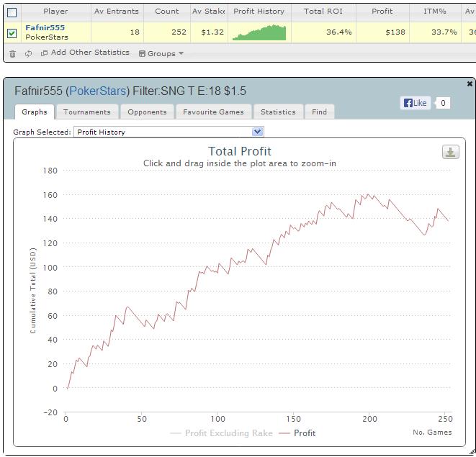The height and width of the screenshot is (457, 476).
Task: Open the Find tab
Action: [x=319, y=112]
